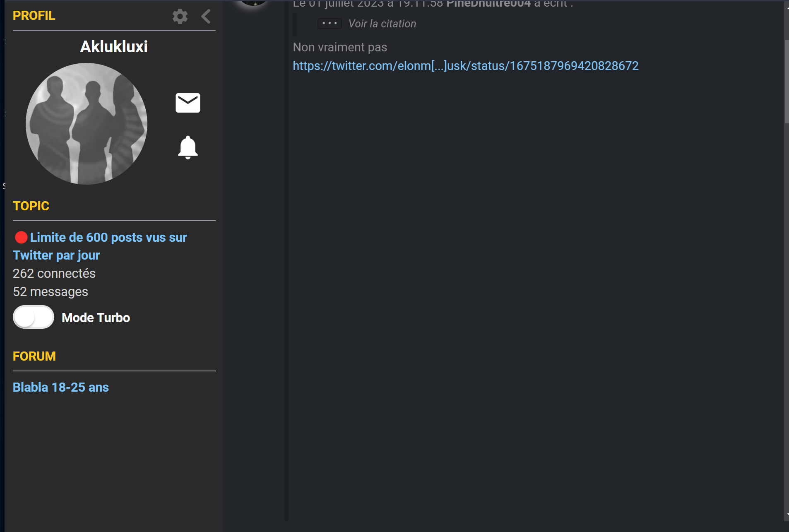Click 'Voir la citation' text

[x=382, y=24]
